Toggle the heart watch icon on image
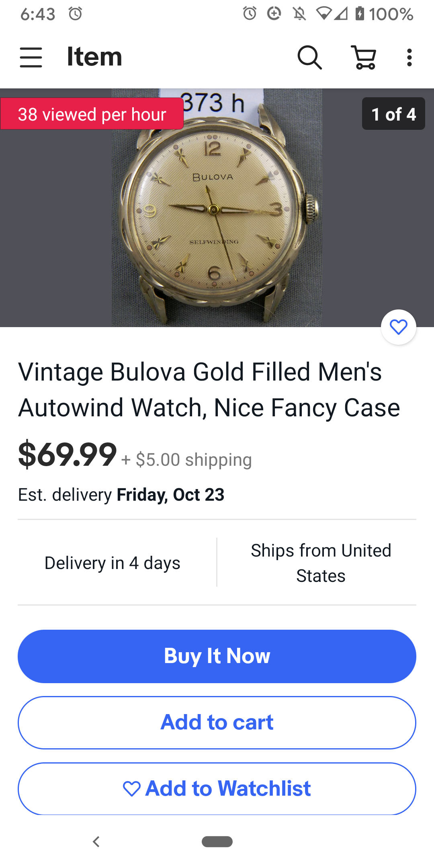Image resolution: width=434 pixels, height=868 pixels. (x=398, y=327)
